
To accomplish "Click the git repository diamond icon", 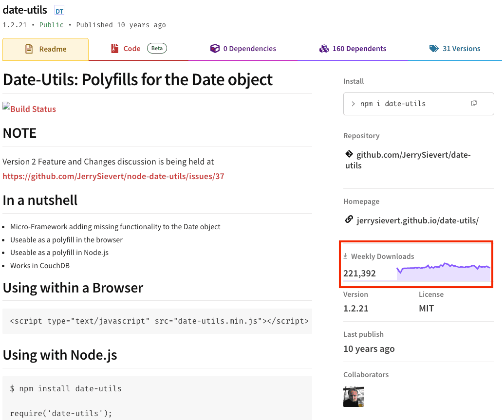I will [349, 154].
